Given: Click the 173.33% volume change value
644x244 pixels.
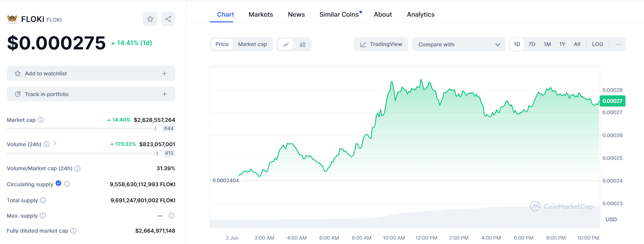Looking at the screenshot, I should (123, 144).
